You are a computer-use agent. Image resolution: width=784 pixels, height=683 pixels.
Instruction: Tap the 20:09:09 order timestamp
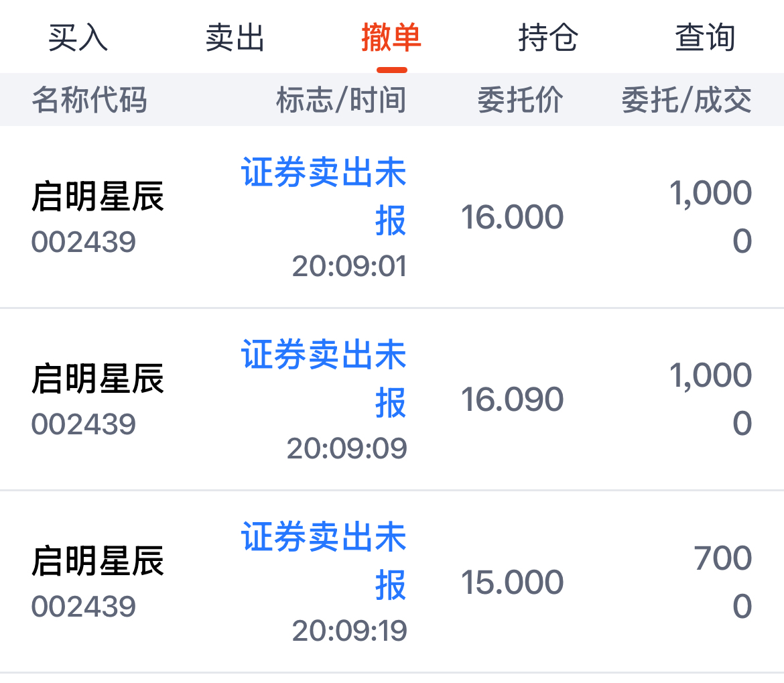click(x=347, y=449)
